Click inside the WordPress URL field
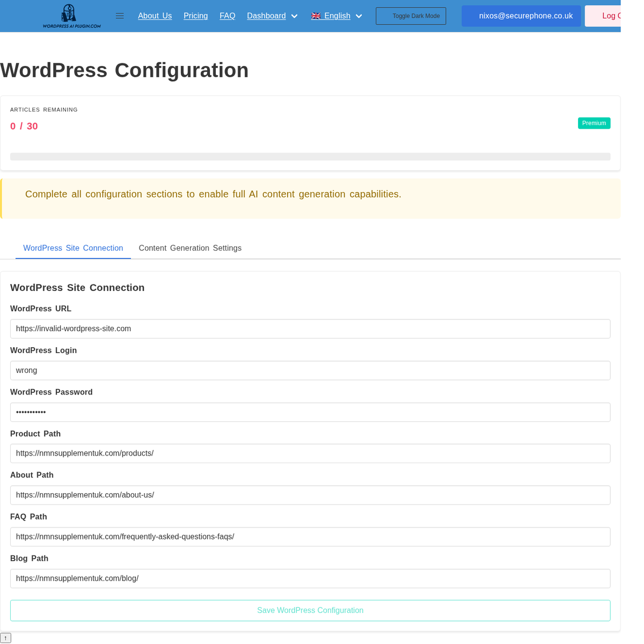The width and height of the screenshot is (644, 644). 310,328
